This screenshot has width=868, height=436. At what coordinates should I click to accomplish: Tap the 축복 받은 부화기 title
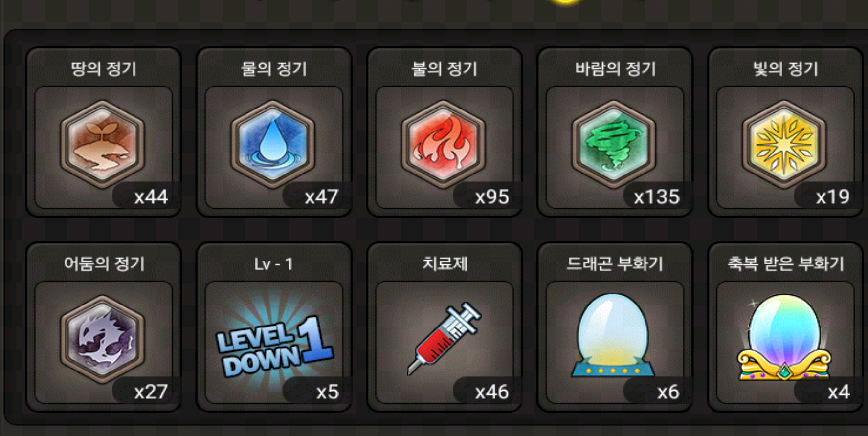click(786, 264)
